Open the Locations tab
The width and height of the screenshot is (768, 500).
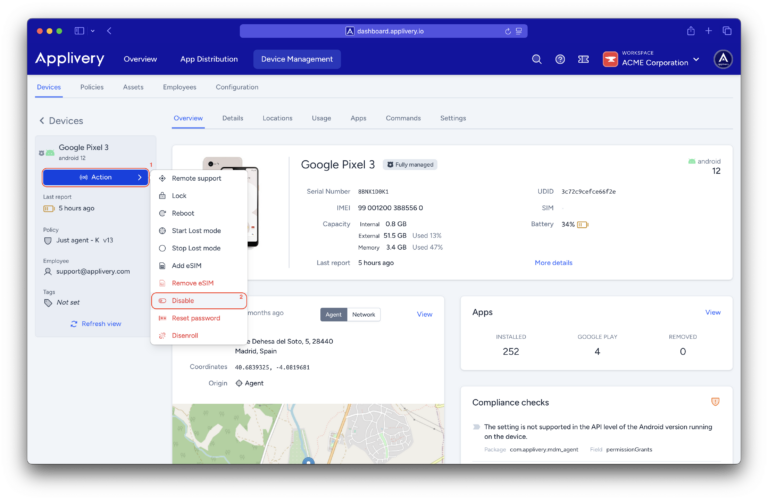[x=277, y=118]
